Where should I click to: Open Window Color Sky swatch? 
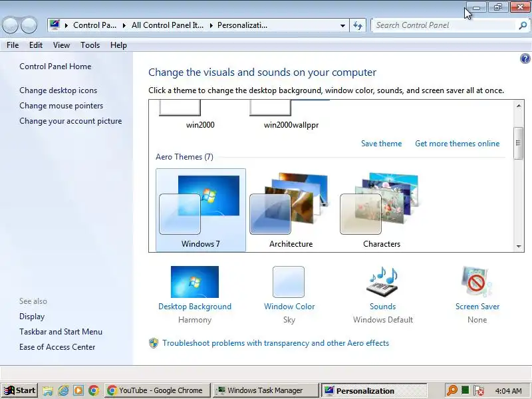coord(289,282)
